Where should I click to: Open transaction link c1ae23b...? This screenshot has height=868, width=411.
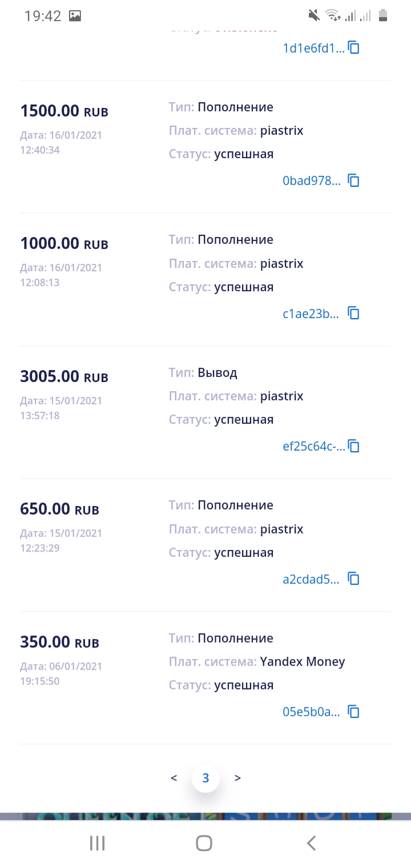(x=311, y=314)
